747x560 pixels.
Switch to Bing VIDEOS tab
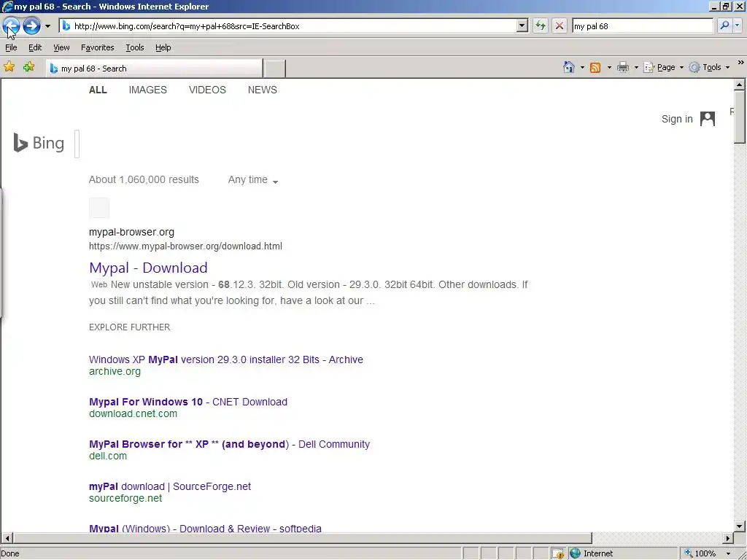pos(207,90)
